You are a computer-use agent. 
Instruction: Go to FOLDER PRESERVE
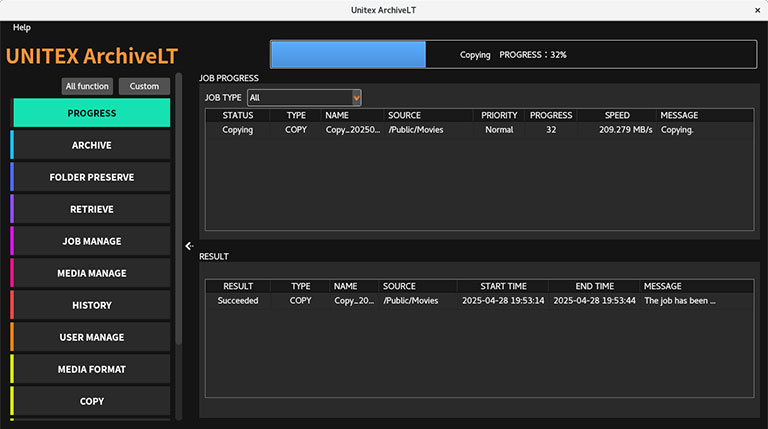tap(92, 177)
